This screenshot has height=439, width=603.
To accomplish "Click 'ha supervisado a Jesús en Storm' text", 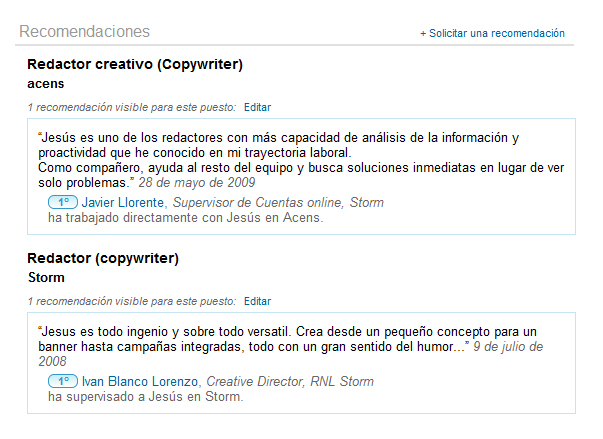I will tap(145, 396).
